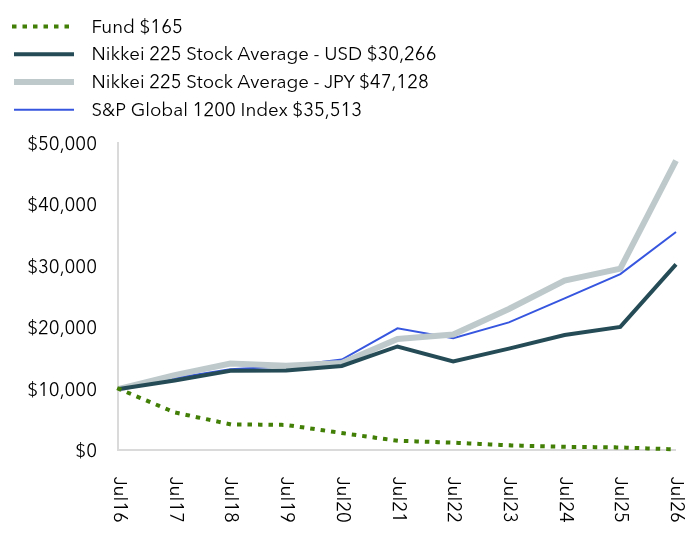The width and height of the screenshot is (696, 552).
Task: Click the Jul23 x-axis label
Action: (510, 499)
